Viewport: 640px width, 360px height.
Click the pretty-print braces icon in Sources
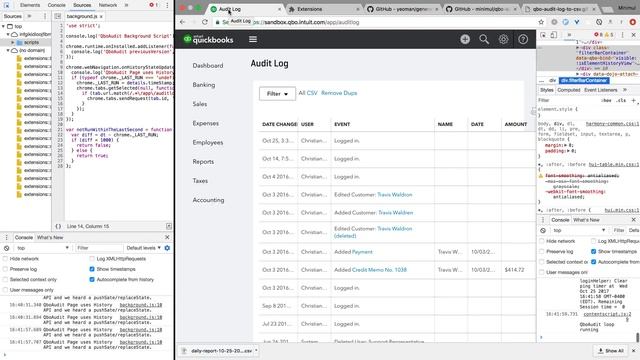58,226
